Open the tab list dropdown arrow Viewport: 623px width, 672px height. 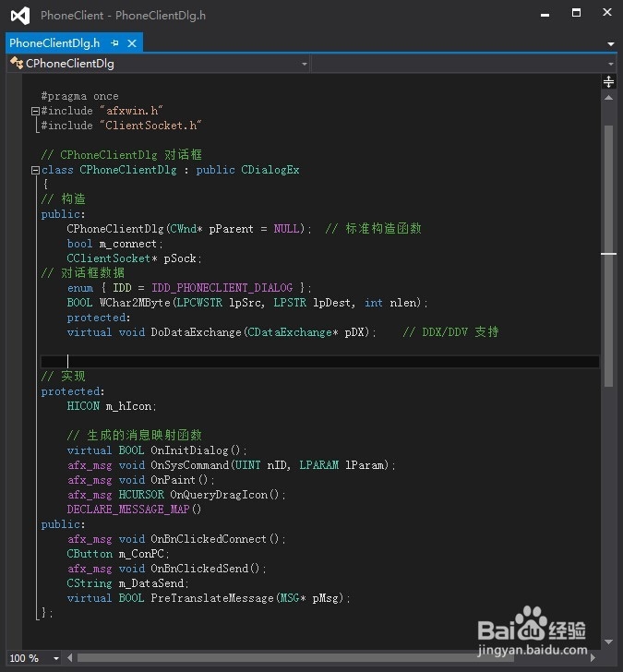(x=611, y=43)
